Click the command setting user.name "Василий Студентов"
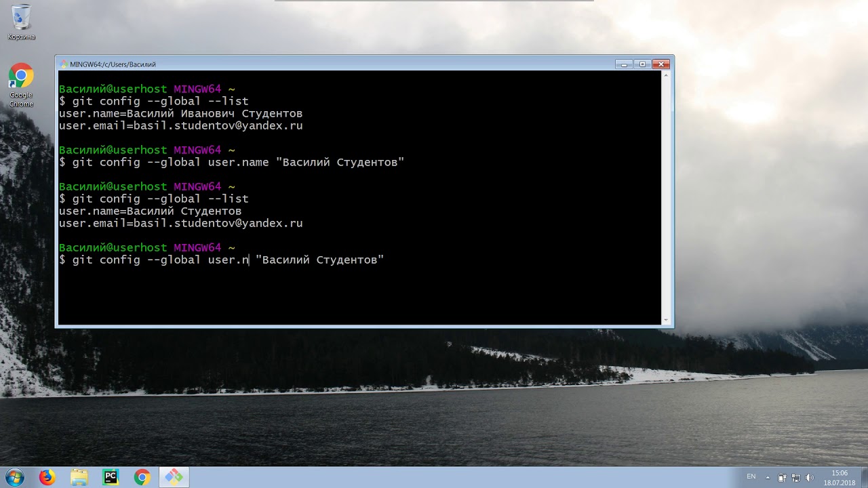The width and height of the screenshot is (868, 488). click(232, 163)
